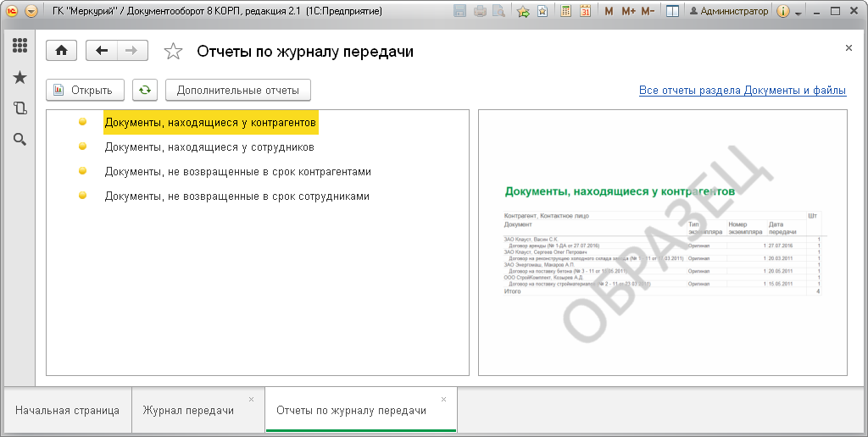Close the Отчеты по журналу передачи tab
This screenshot has width=868, height=437.
coord(443,400)
